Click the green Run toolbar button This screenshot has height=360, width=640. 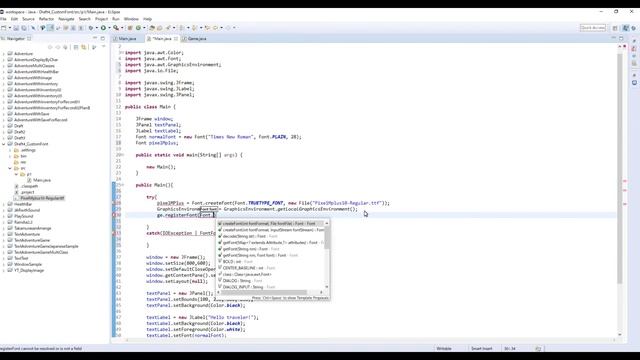(103, 28)
